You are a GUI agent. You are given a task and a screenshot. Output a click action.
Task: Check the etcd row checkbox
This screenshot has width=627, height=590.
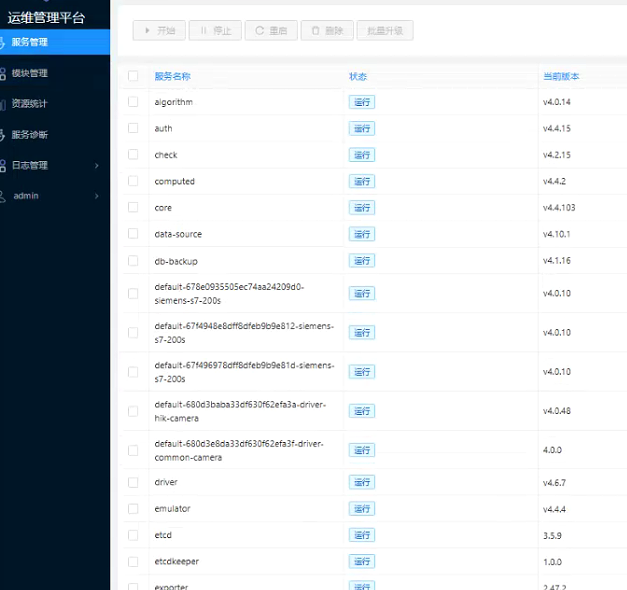[133, 535]
